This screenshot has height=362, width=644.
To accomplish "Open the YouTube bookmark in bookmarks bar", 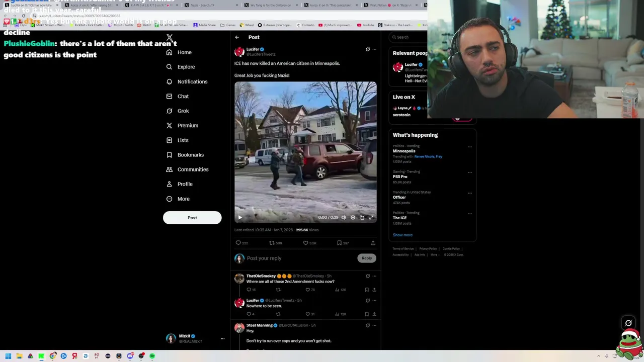I will (366, 25).
